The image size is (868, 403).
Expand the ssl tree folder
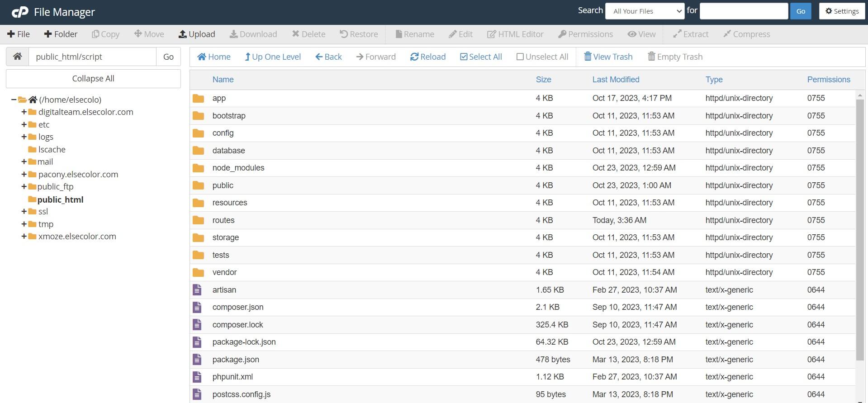[x=24, y=211]
